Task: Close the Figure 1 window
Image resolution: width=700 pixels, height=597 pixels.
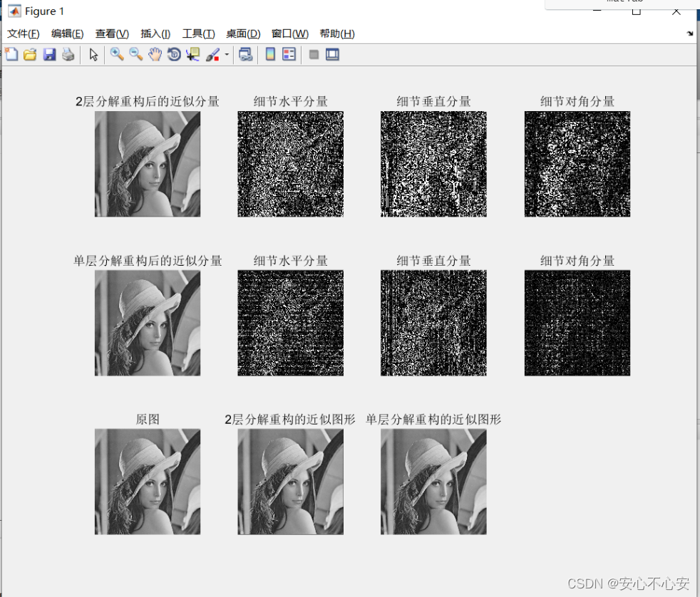Action: (676, 11)
